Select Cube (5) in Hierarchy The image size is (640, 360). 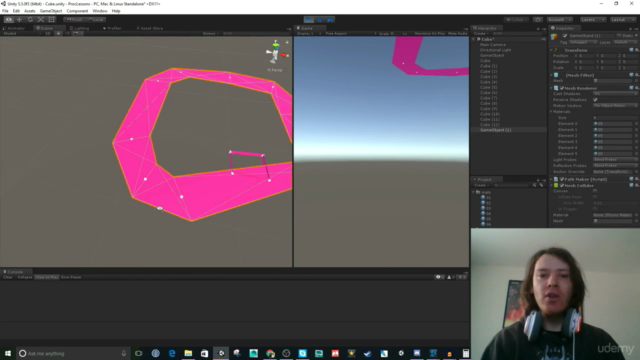(488, 87)
